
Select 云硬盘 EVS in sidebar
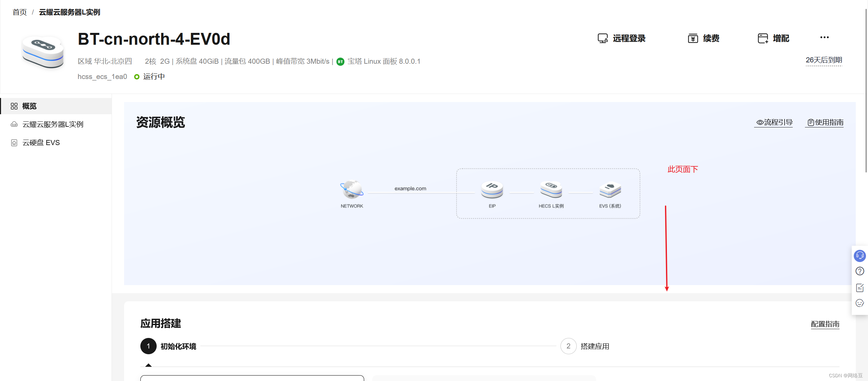[x=41, y=143]
